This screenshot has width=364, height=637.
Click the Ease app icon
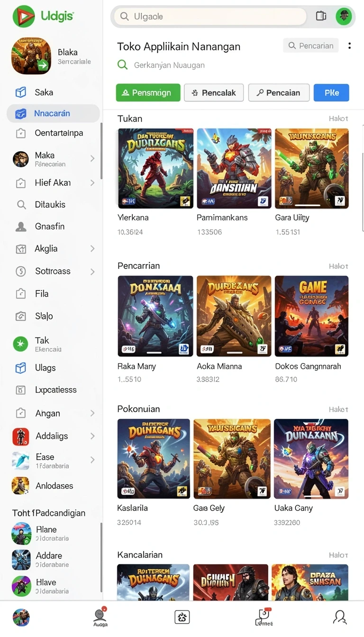point(20,461)
